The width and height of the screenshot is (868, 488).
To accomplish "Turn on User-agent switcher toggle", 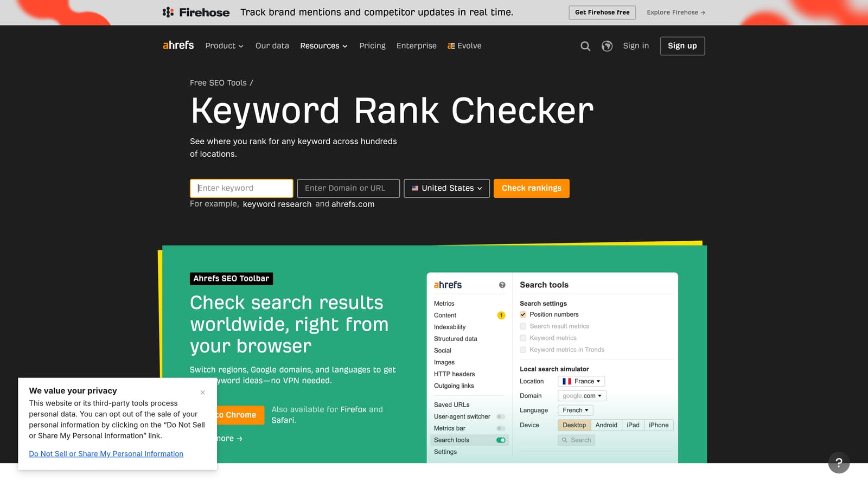I will click(501, 416).
